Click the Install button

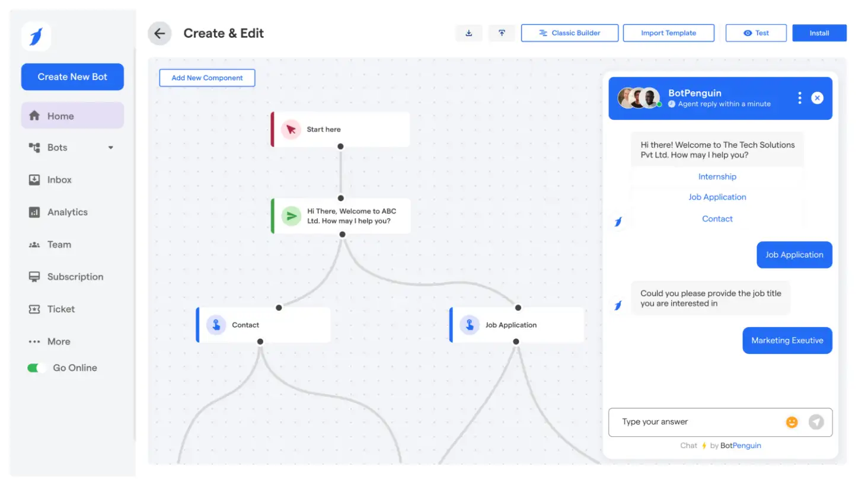[x=819, y=33]
